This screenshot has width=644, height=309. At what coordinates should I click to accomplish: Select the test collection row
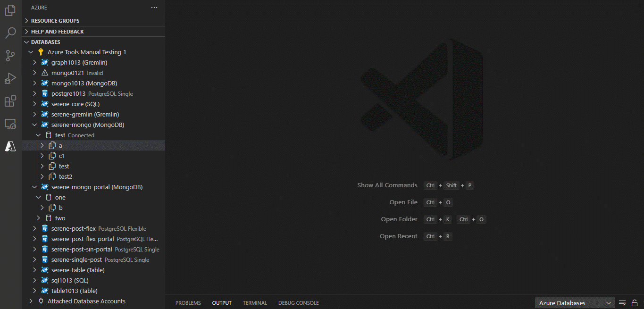[93, 166]
